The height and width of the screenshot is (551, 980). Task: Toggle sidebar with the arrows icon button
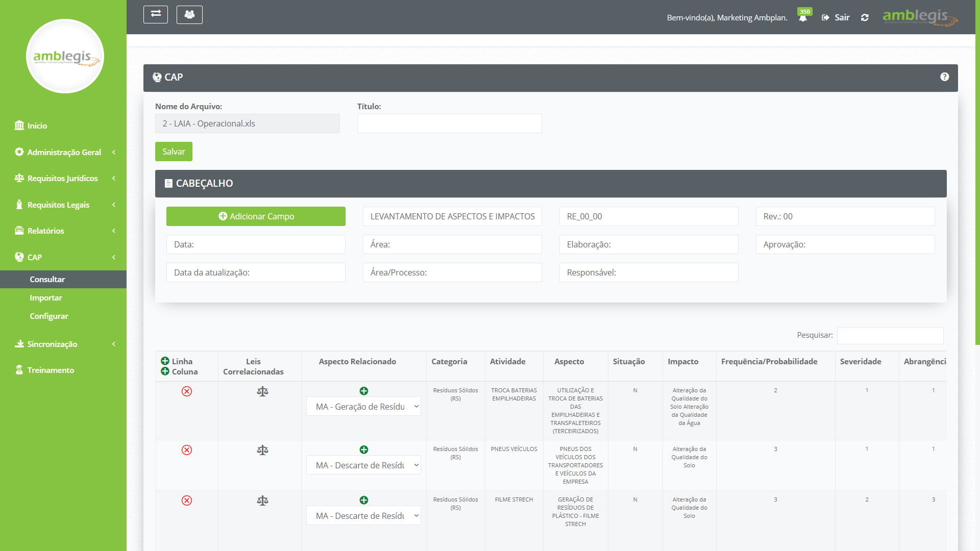156,14
